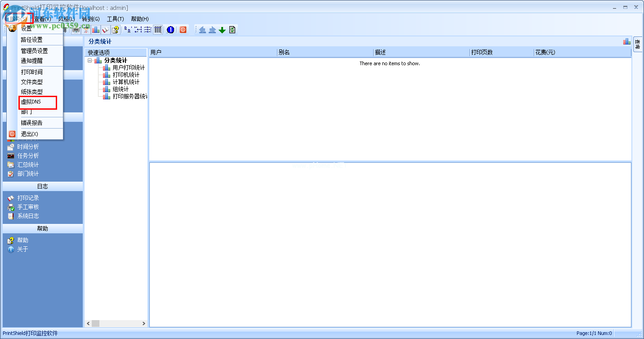
Task: Open 系统日志 in the sidebar
Action: tap(28, 216)
